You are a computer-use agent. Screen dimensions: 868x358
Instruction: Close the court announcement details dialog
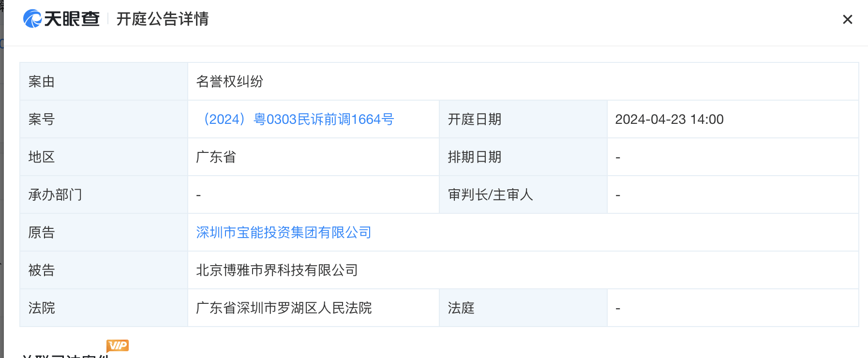tap(847, 19)
